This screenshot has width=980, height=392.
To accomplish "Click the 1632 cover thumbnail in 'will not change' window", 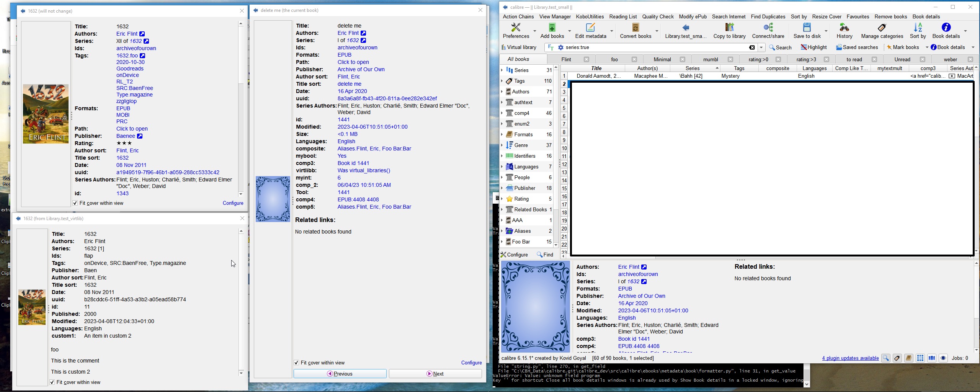I will tap(46, 114).
